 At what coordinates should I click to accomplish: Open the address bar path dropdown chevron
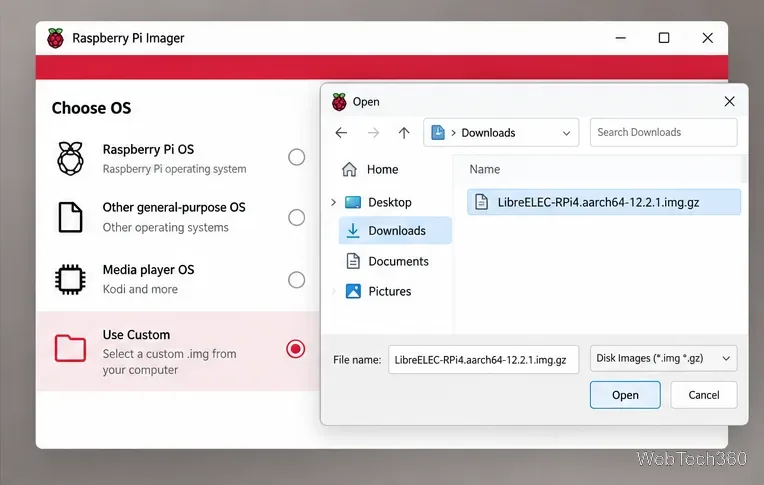(x=566, y=133)
